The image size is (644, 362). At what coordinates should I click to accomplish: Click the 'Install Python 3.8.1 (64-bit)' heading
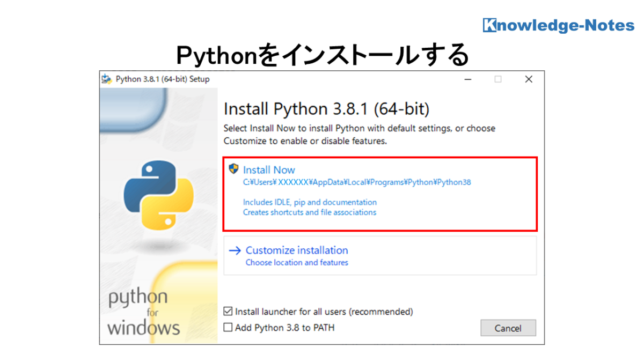326,109
